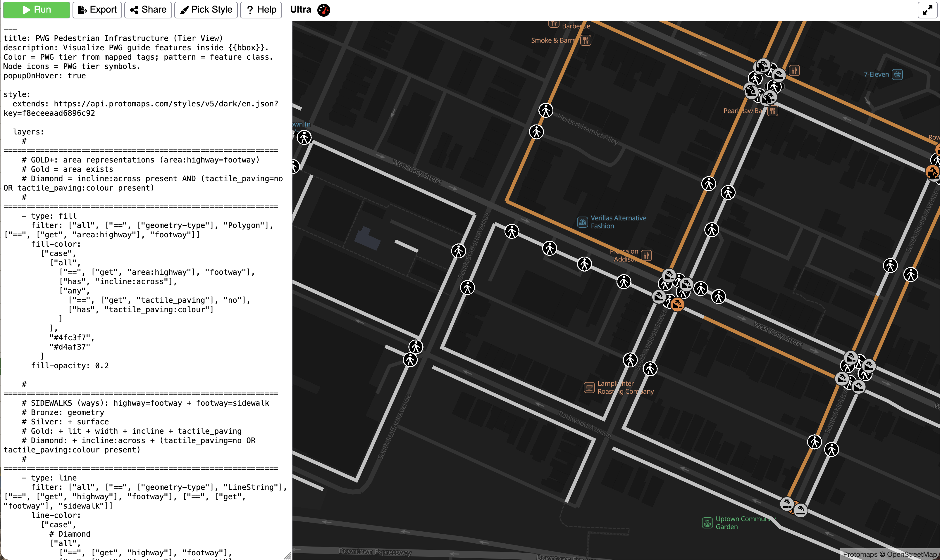This screenshot has height=560, width=940.
Task: Click the Lamplighter Roasting Company cafe icon
Action: click(589, 388)
